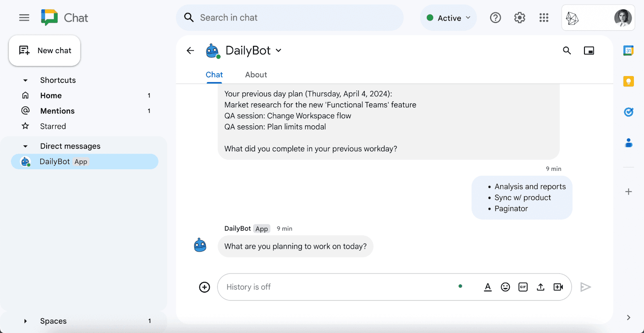Open Contacts side panel

point(628,143)
